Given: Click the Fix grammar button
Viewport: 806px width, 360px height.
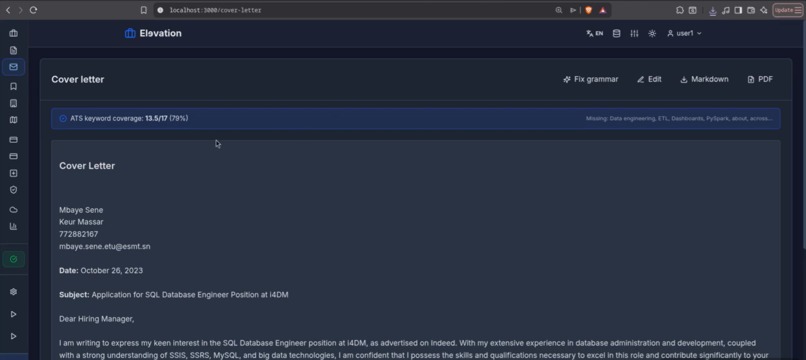Looking at the screenshot, I should coord(591,79).
